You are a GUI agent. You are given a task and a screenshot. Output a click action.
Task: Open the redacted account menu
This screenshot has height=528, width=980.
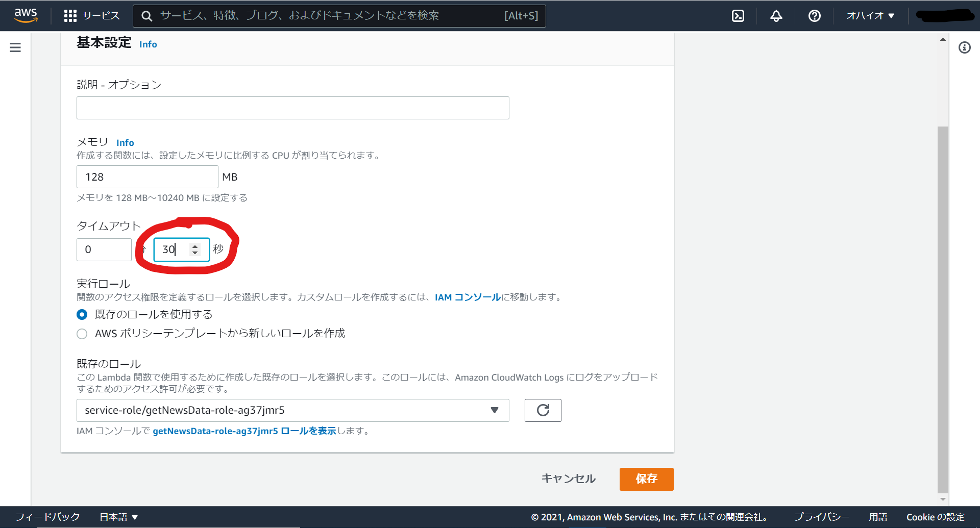[945, 16]
